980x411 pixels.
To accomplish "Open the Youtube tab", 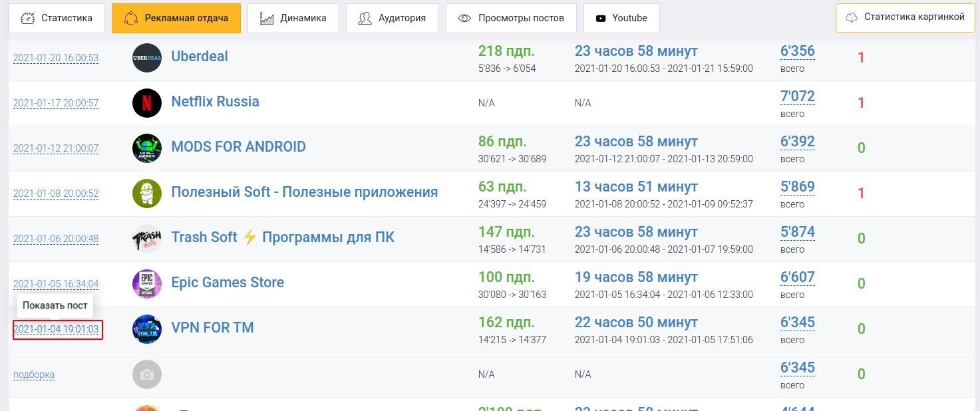I will click(621, 18).
